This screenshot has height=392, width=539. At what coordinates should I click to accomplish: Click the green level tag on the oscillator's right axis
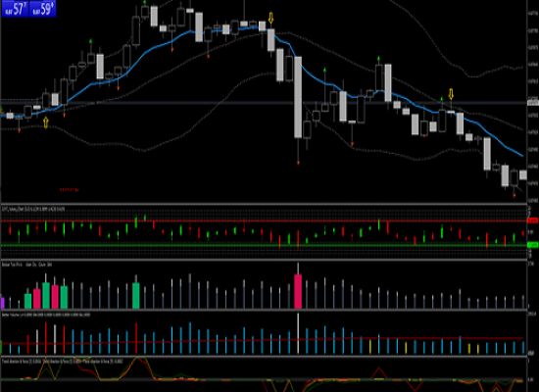(x=532, y=245)
